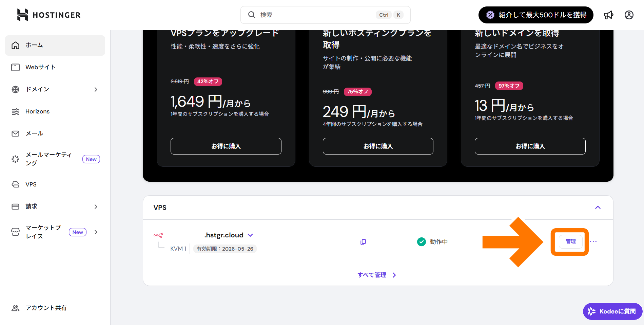
Task: Expand the マーケットプレイス submenu arrow
Action: click(x=96, y=232)
